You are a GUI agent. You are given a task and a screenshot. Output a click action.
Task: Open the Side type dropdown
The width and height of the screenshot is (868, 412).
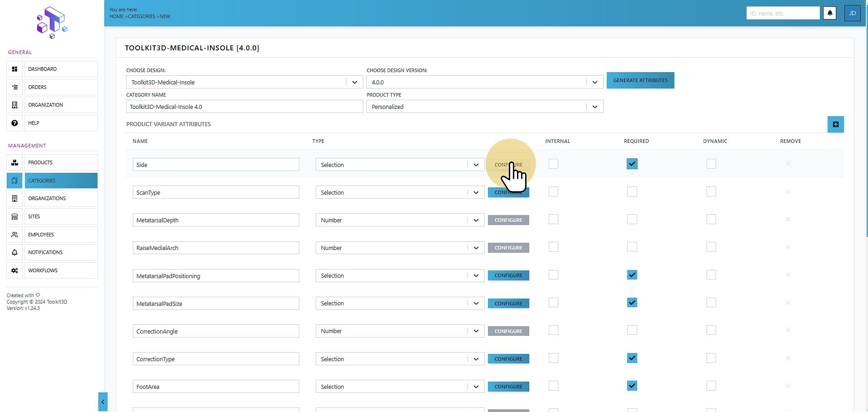(400, 165)
